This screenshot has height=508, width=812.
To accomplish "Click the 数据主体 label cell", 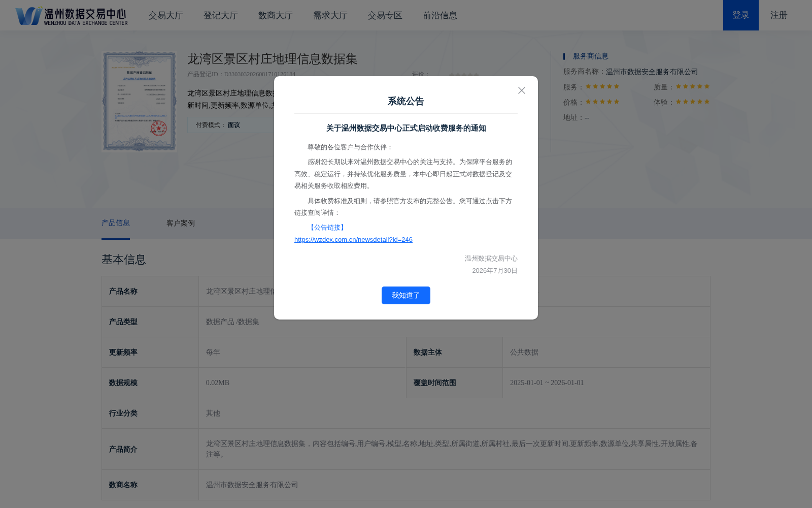I will 454,353.
